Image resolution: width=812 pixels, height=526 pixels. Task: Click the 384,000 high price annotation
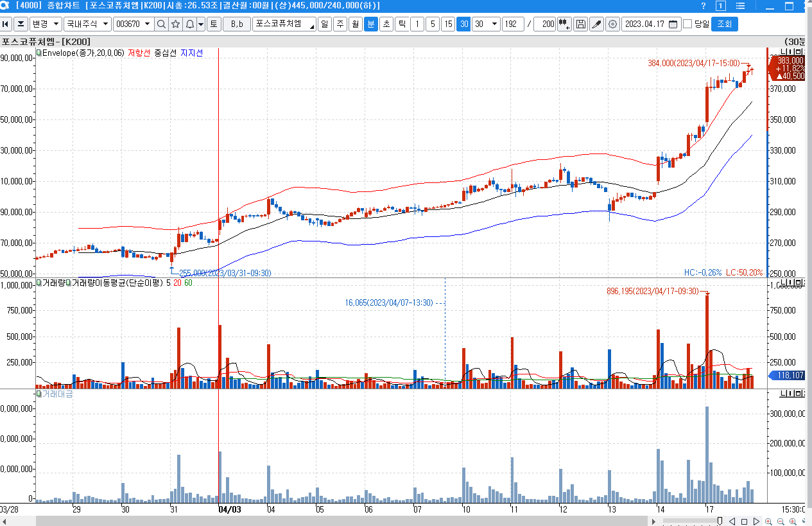694,63
